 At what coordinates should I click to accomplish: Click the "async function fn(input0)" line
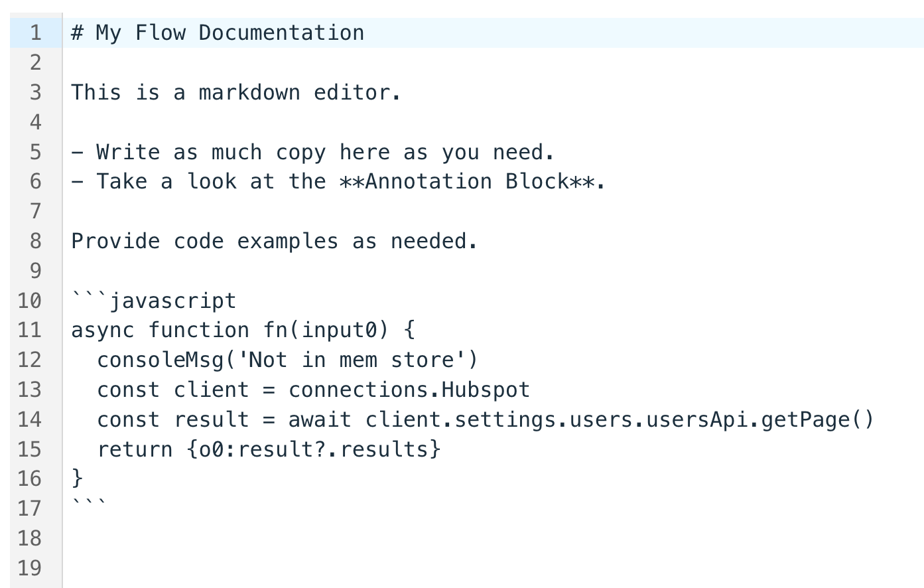point(242,330)
